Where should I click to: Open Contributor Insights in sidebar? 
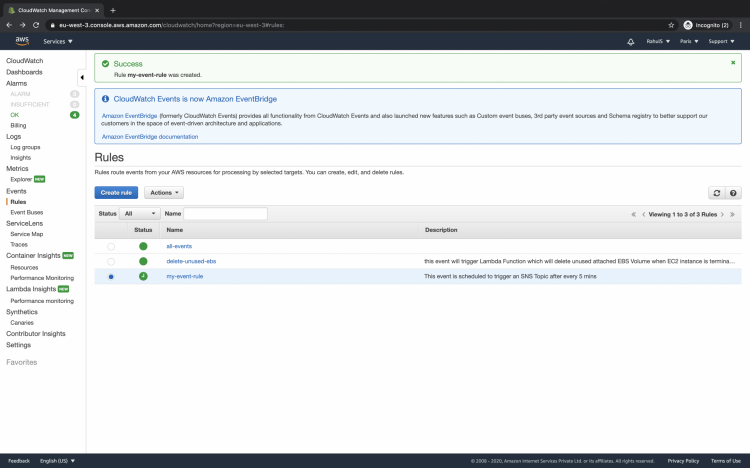point(36,334)
